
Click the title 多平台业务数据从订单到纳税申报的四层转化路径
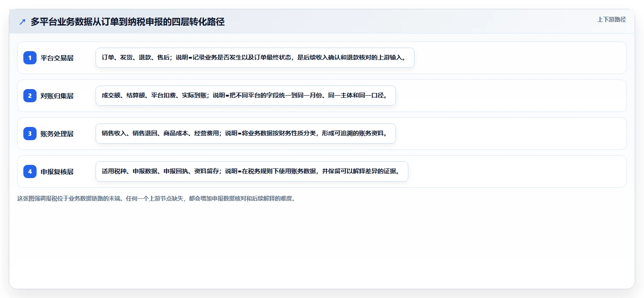[x=128, y=22]
